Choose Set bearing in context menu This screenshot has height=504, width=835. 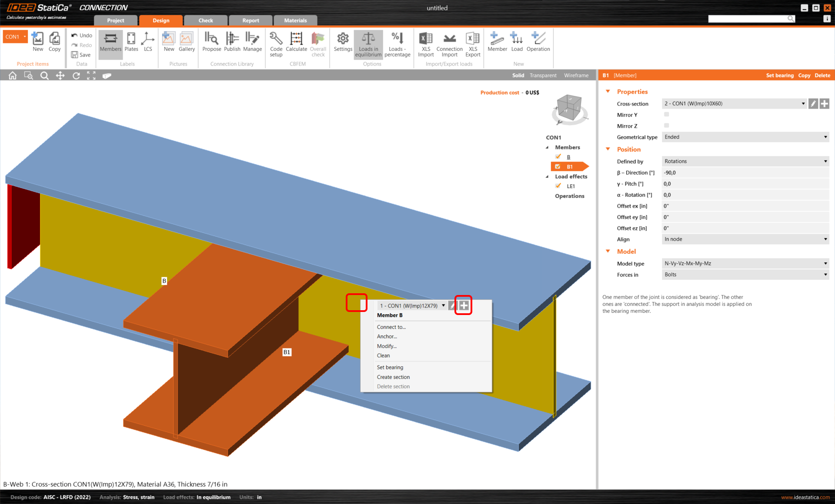pos(390,368)
